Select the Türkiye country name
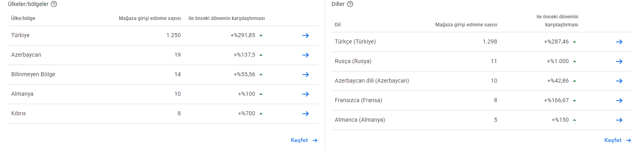Image resolution: width=644 pixels, height=150 pixels. point(20,35)
